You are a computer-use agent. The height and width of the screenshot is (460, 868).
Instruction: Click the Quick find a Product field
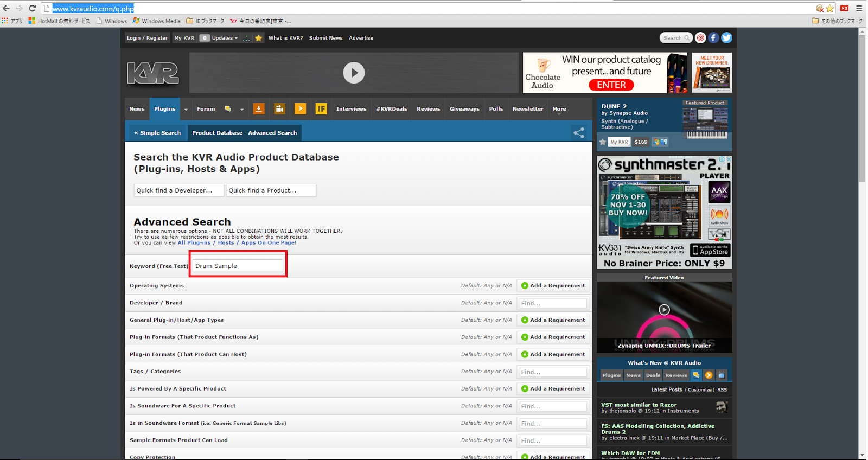pyautogui.click(x=271, y=190)
